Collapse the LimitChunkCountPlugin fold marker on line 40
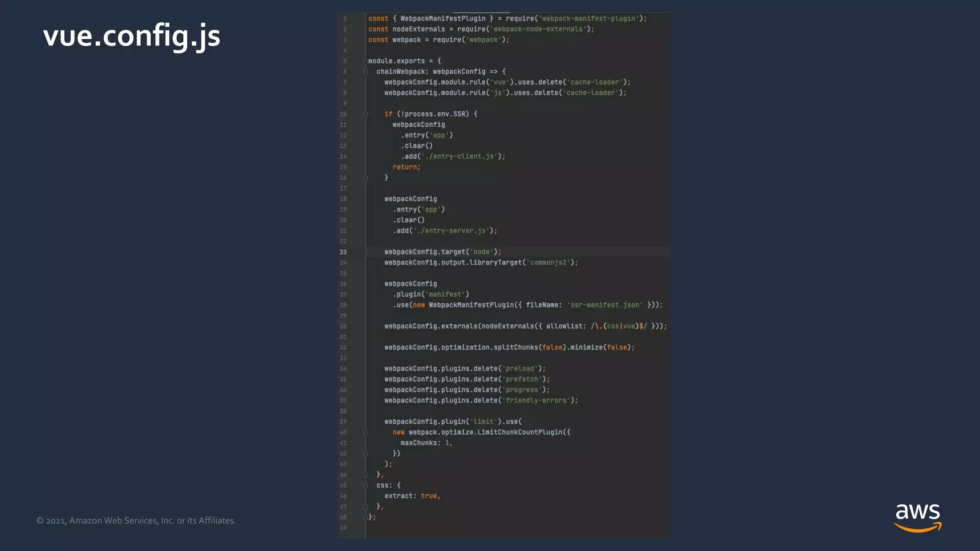This screenshot has width=980, height=551. click(366, 432)
